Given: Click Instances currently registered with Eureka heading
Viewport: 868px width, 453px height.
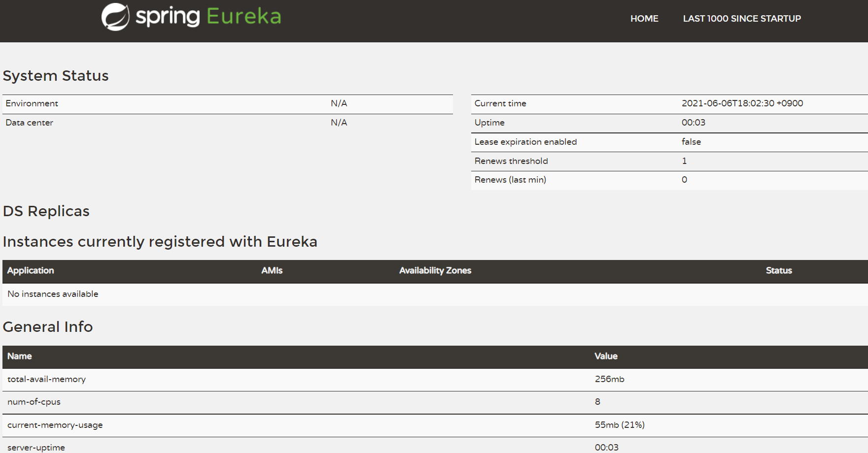Looking at the screenshot, I should [x=160, y=242].
